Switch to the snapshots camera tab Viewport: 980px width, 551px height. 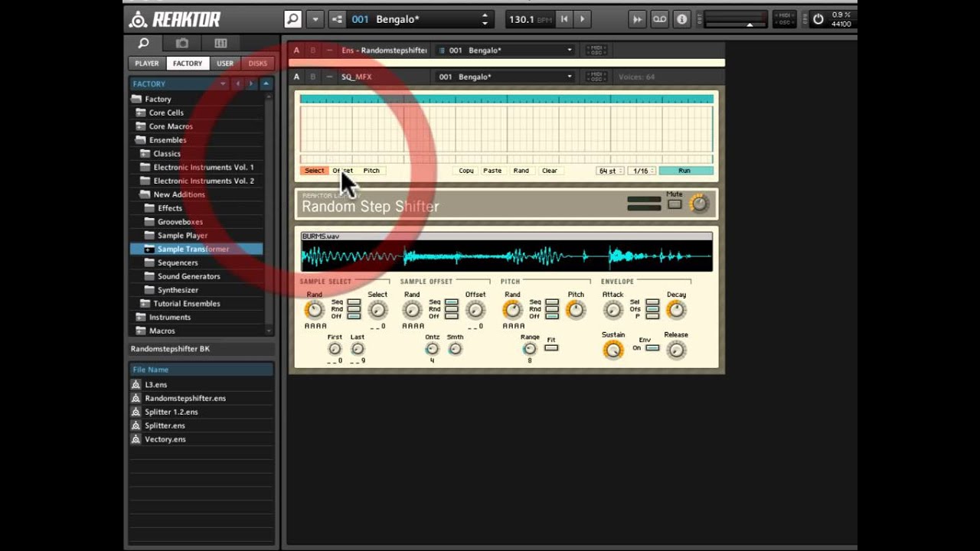tap(181, 44)
